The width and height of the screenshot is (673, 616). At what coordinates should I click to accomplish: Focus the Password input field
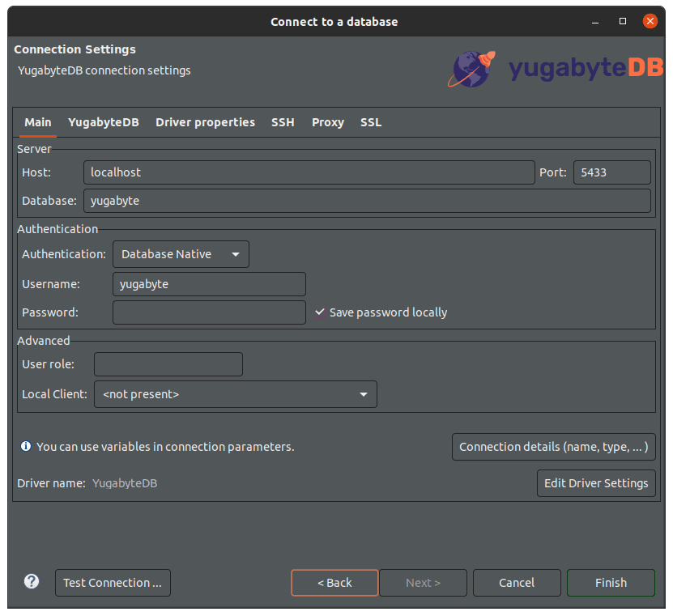(209, 312)
